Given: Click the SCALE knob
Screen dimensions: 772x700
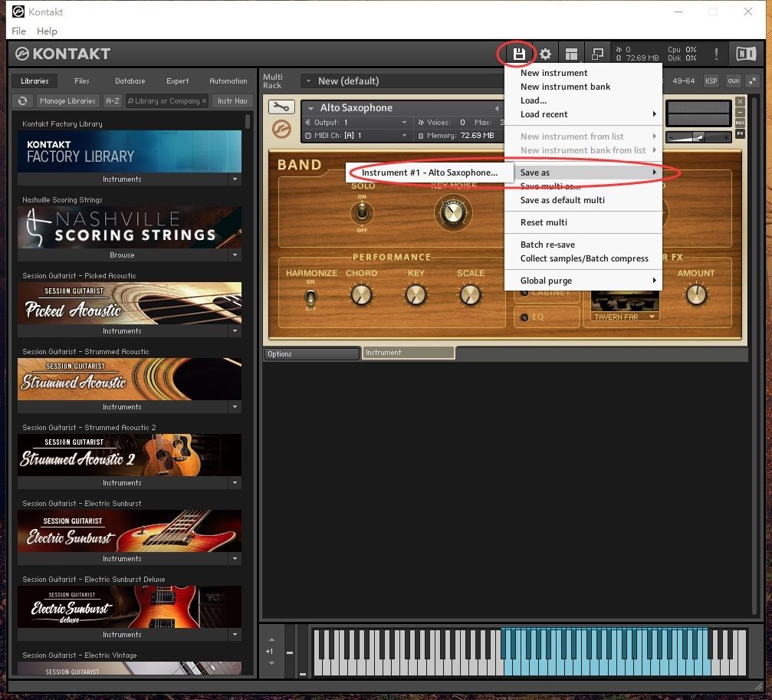Looking at the screenshot, I should [470, 295].
